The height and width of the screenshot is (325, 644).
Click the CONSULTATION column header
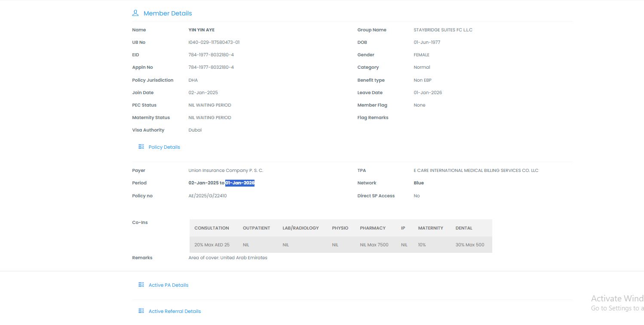click(x=212, y=228)
